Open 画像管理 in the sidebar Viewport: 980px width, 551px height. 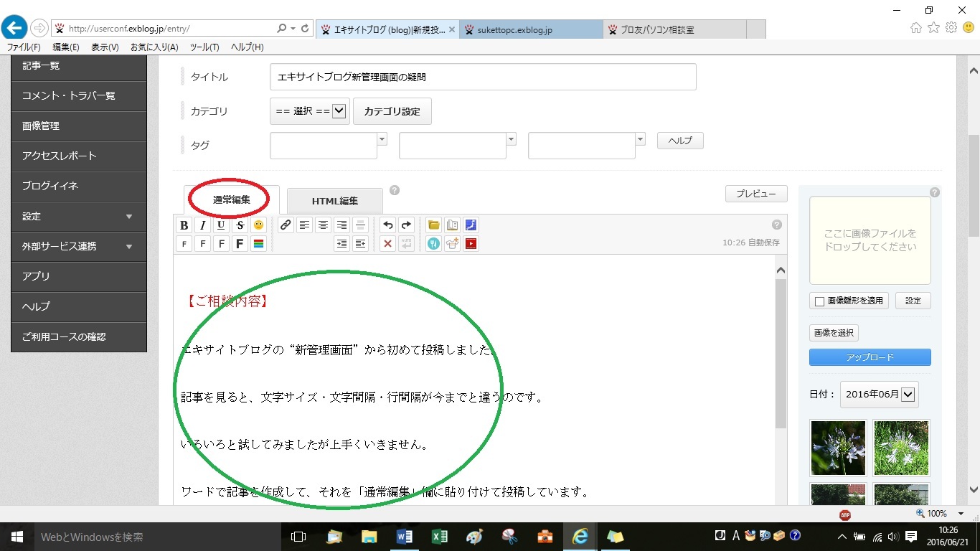click(79, 126)
